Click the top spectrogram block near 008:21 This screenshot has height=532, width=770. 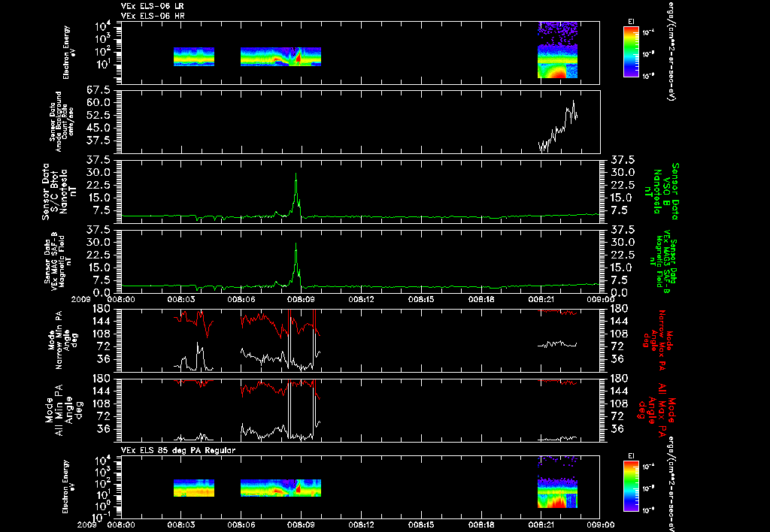point(557,50)
